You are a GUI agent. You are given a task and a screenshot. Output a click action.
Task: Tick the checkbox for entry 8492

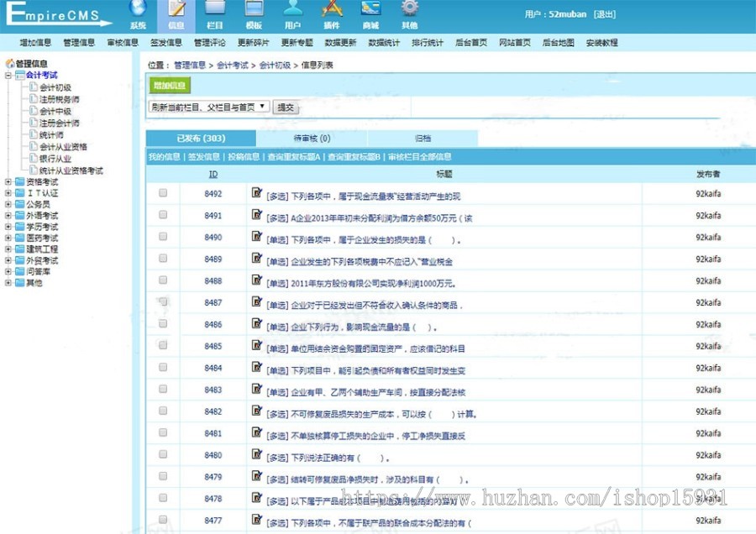click(163, 193)
